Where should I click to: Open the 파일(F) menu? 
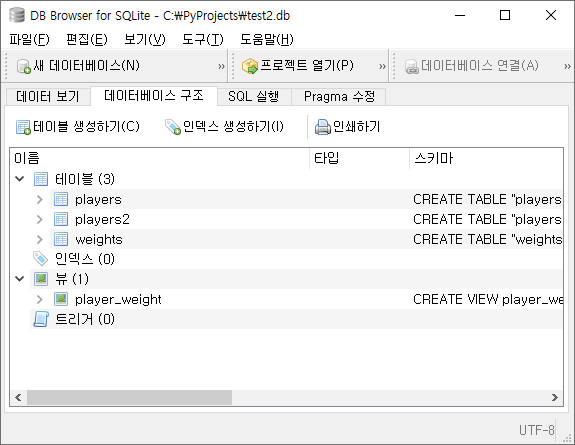tap(29, 39)
